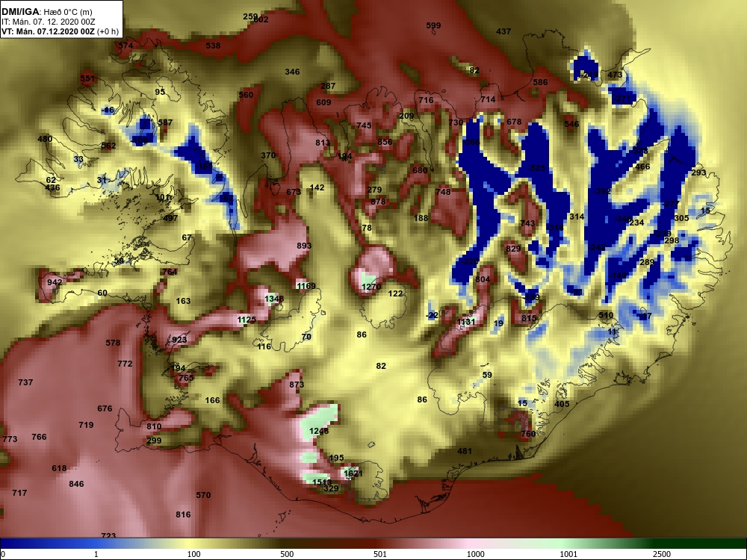Click the map value '599'

pos(433,25)
